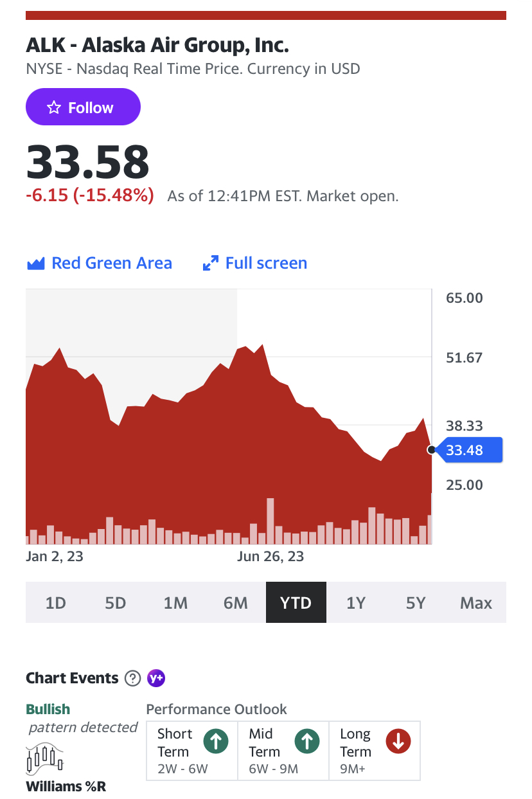Image resolution: width=532 pixels, height=799 pixels.
Task: Click the 33.48 price label flag
Action: click(469, 450)
